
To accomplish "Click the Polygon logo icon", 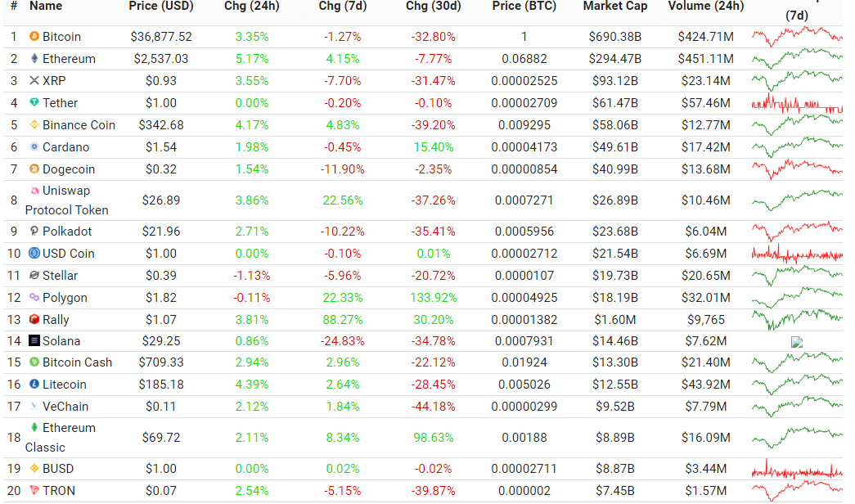I will coord(34,297).
